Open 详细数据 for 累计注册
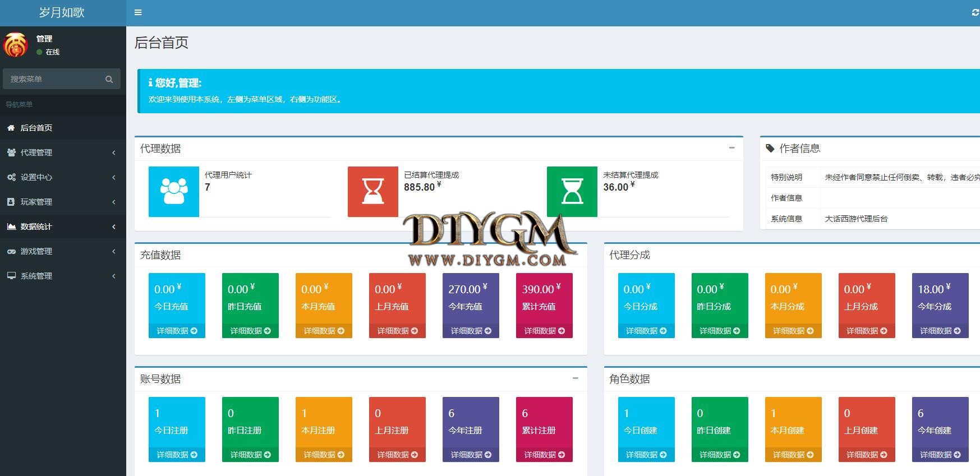This screenshot has width=980, height=476. click(544, 455)
